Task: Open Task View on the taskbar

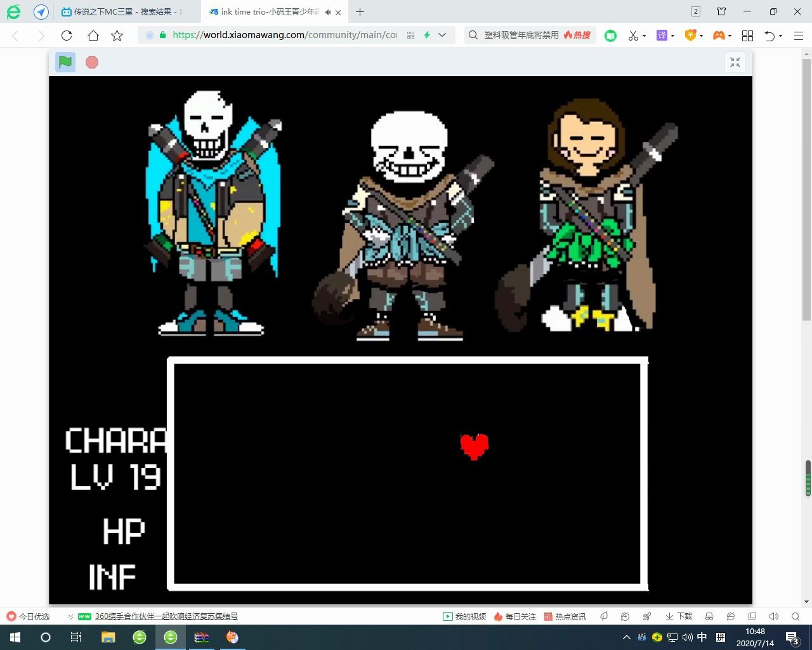Action: 75,637
